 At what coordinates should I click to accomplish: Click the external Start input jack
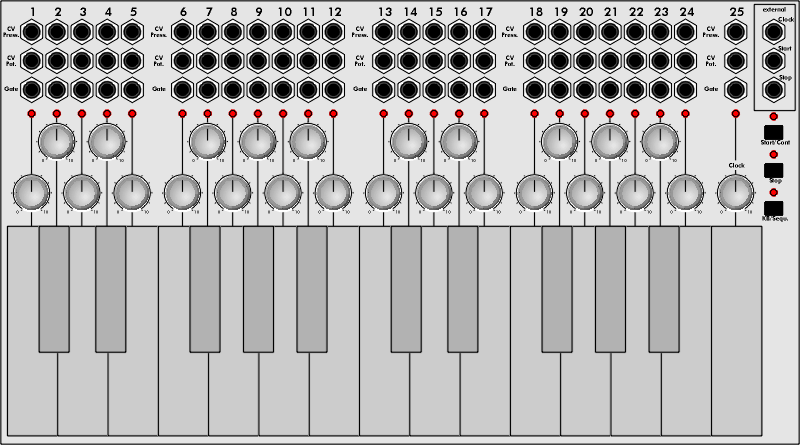[x=772, y=59]
